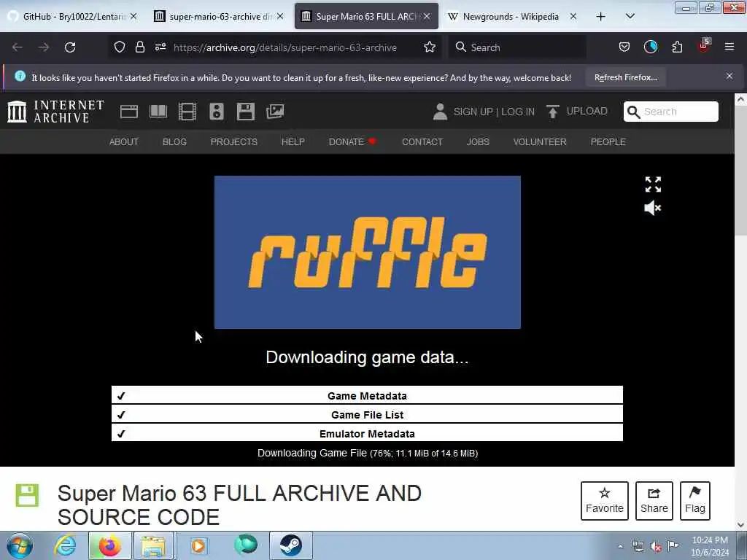The width and height of the screenshot is (747, 560).
Task: Open the VOLUNTEER menu item
Action: 540,142
